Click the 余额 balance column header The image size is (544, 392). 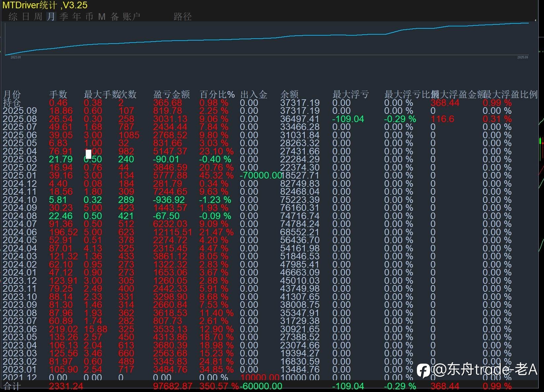[289, 95]
